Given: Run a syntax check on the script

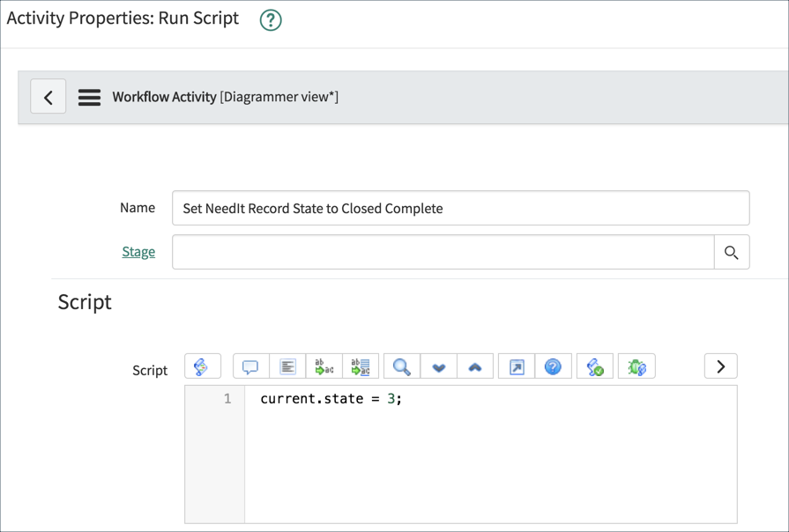Looking at the screenshot, I should click(x=593, y=366).
